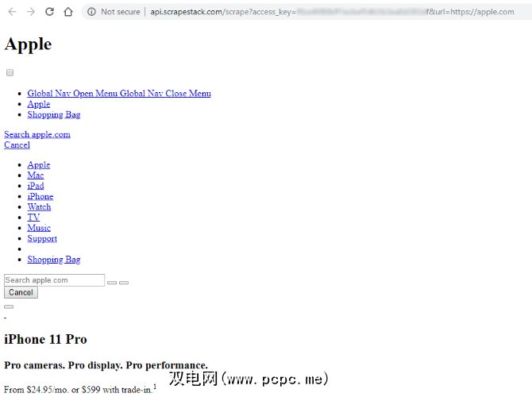Viewport: 532px width, 397px height.
Task: Navigate to the iPad link
Action: pyautogui.click(x=36, y=186)
